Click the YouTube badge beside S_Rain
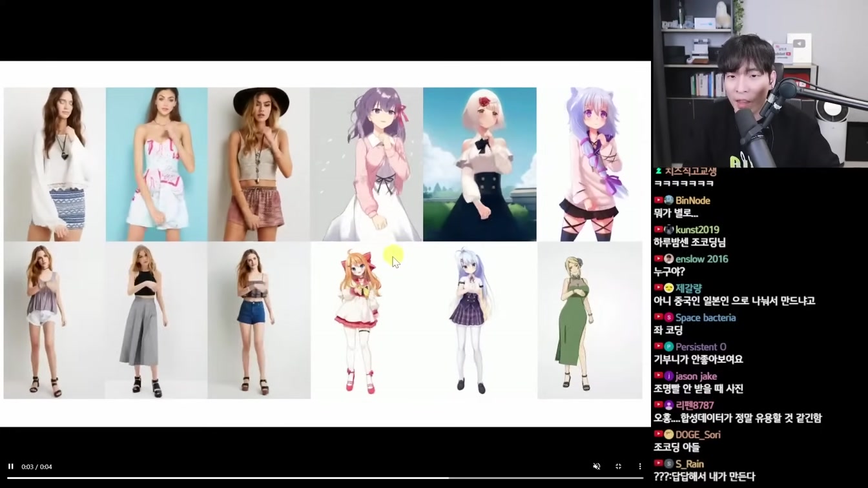Viewport: 868px width, 488px height. click(659, 463)
